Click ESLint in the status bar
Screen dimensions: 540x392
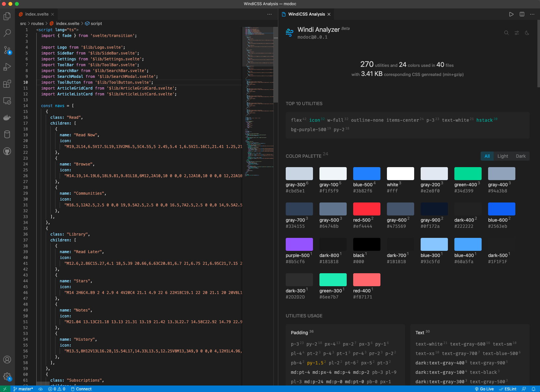point(508,389)
